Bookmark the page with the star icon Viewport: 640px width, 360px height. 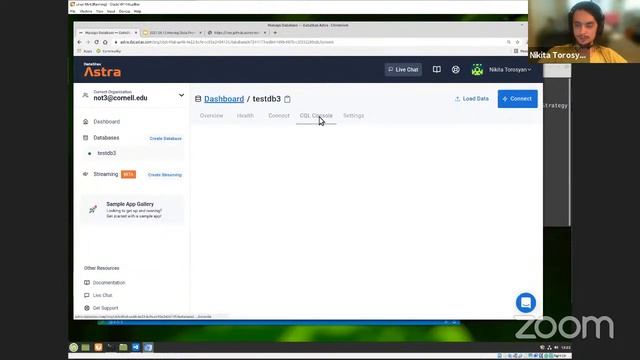[x=517, y=42]
